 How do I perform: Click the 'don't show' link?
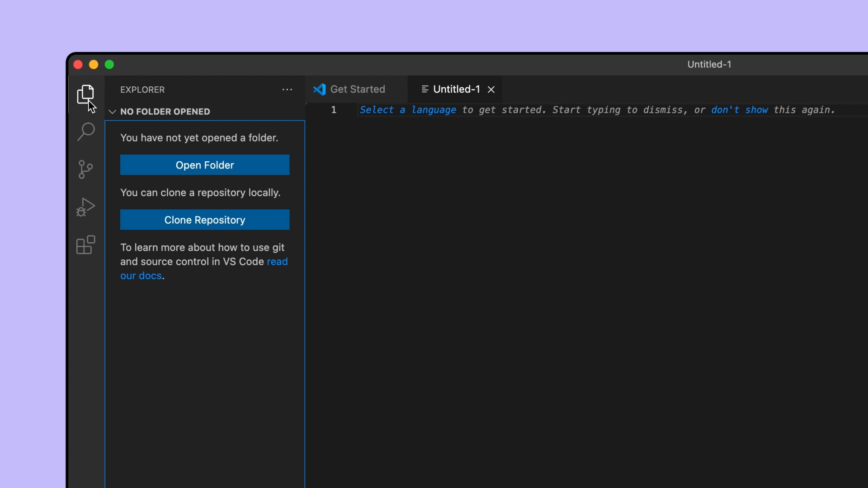[x=739, y=110]
